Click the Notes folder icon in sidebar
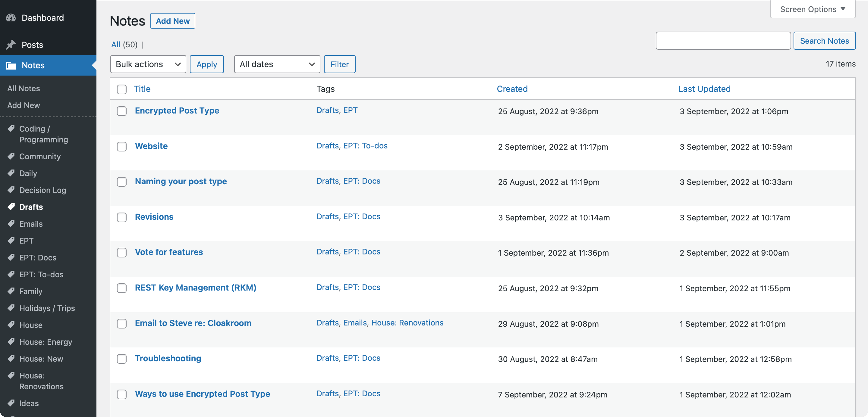Screen dimensions: 868x417 pos(11,65)
